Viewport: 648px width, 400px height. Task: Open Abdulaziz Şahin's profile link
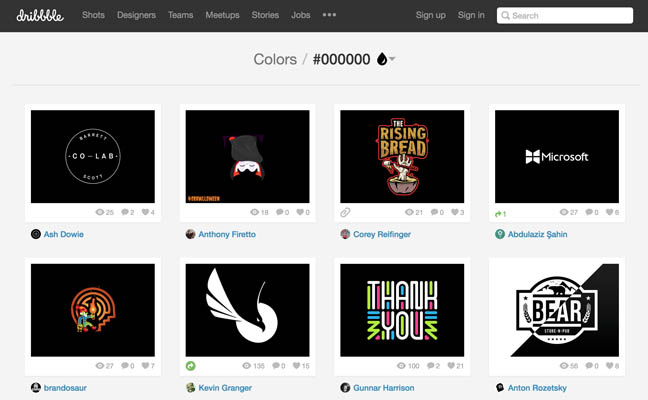(537, 234)
